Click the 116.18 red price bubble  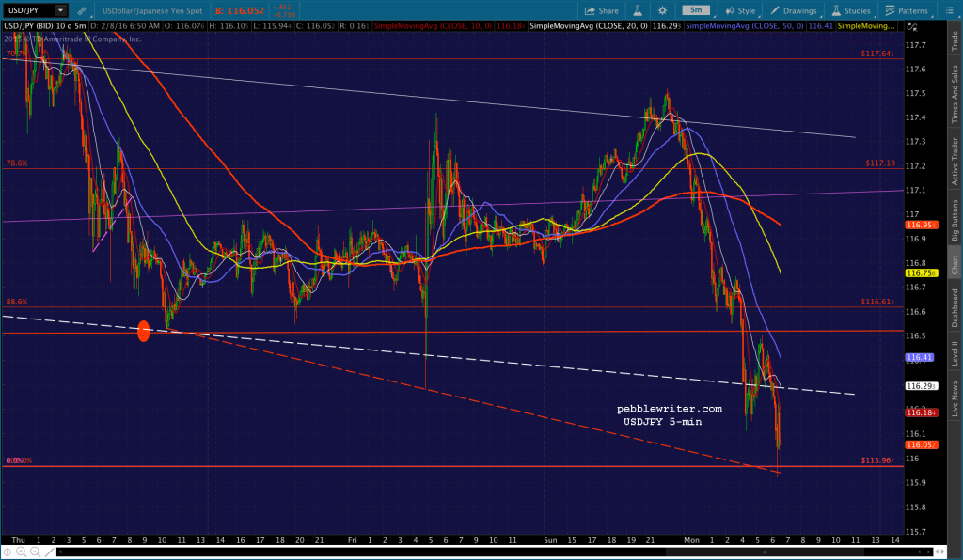pyautogui.click(x=922, y=412)
